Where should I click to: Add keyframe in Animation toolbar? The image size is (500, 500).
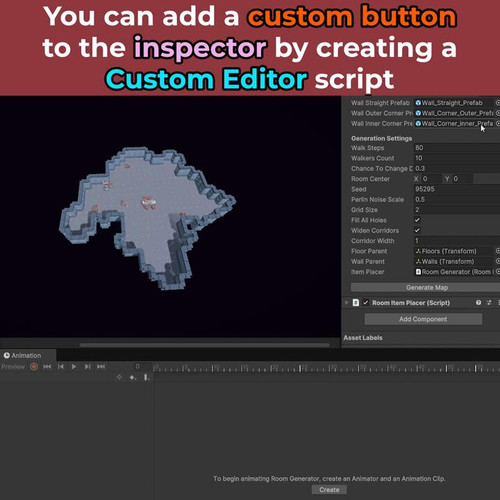(133, 377)
